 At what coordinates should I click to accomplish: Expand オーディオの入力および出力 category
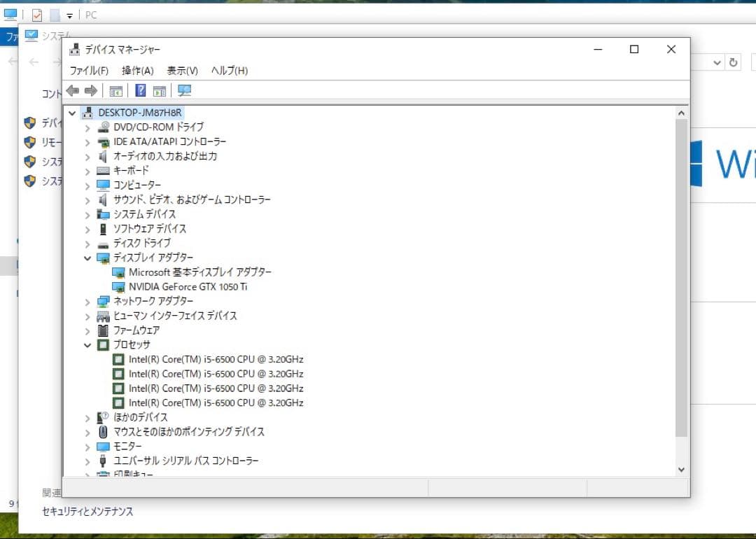(87, 157)
